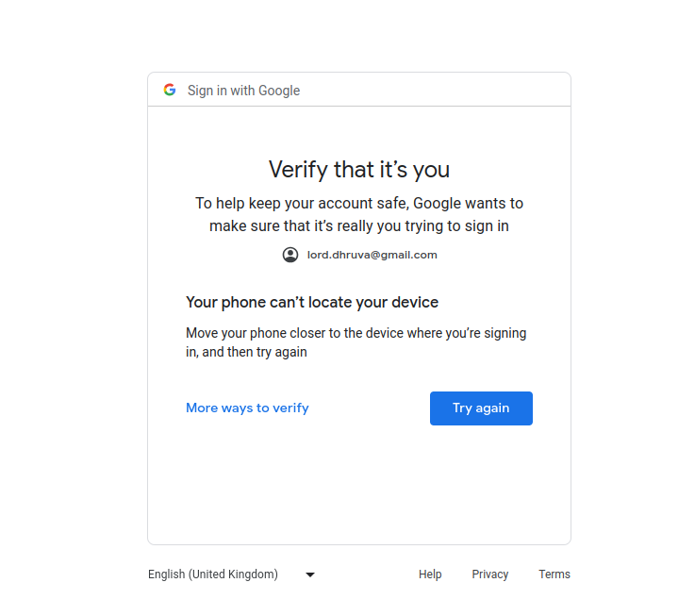695x616 pixels.
Task: Click the "make sure that it's really you" line
Action: tap(359, 226)
